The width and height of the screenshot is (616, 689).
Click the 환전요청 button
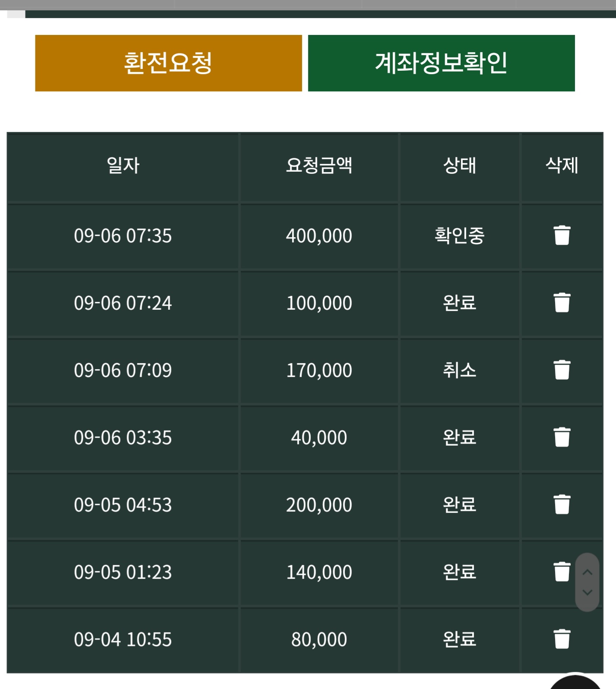pos(168,63)
